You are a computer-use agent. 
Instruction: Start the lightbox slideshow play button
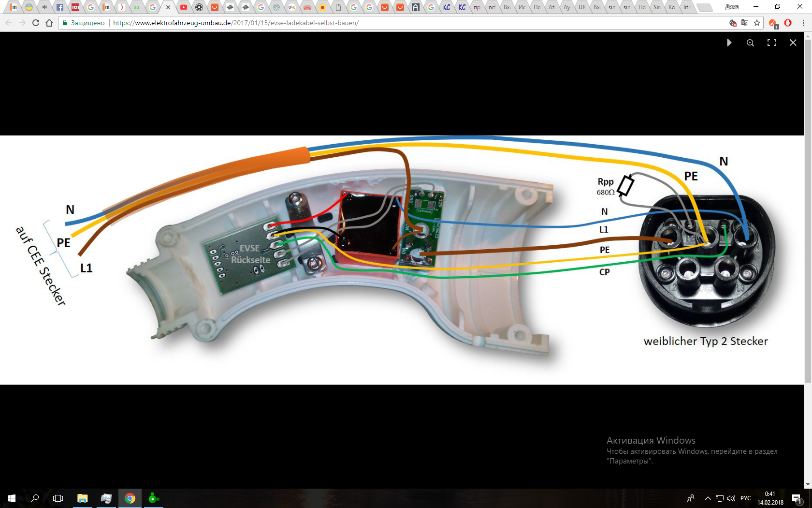(x=729, y=43)
